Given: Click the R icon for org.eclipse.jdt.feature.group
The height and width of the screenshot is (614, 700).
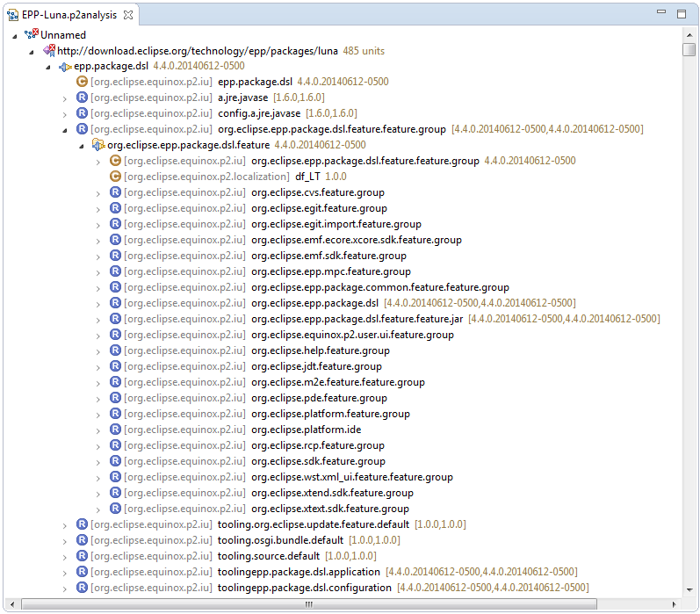Looking at the screenshot, I should coord(116,366).
